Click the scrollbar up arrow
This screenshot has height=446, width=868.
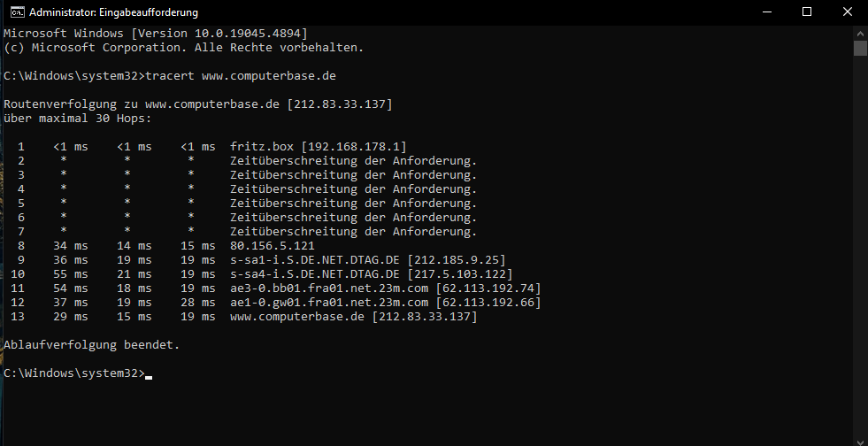pos(860,33)
